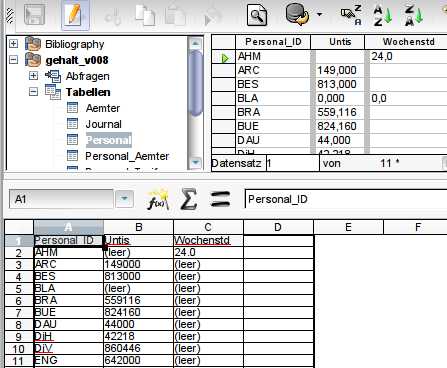Select row 6 header in spreadsheet

19,301
